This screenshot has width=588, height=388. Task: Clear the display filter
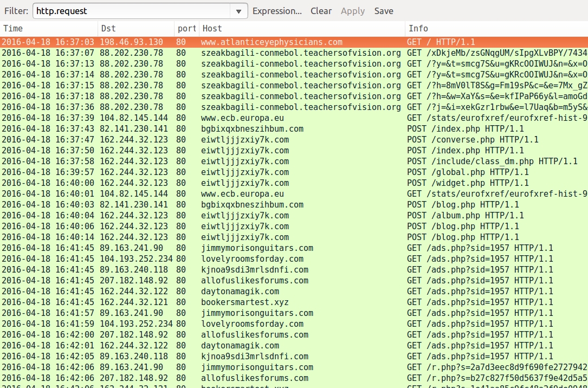pyautogui.click(x=321, y=11)
